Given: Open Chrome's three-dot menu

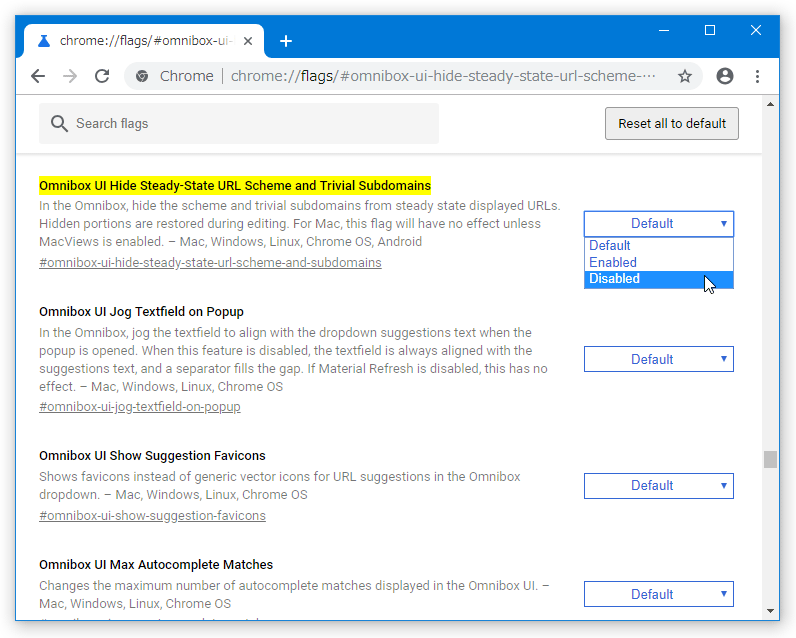Looking at the screenshot, I should 757,76.
